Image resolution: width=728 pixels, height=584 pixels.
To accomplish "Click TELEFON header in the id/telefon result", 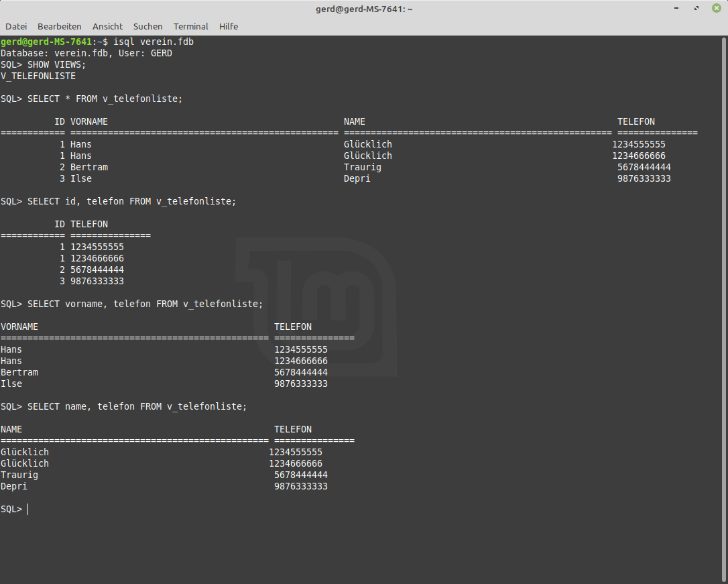I will (x=89, y=224).
